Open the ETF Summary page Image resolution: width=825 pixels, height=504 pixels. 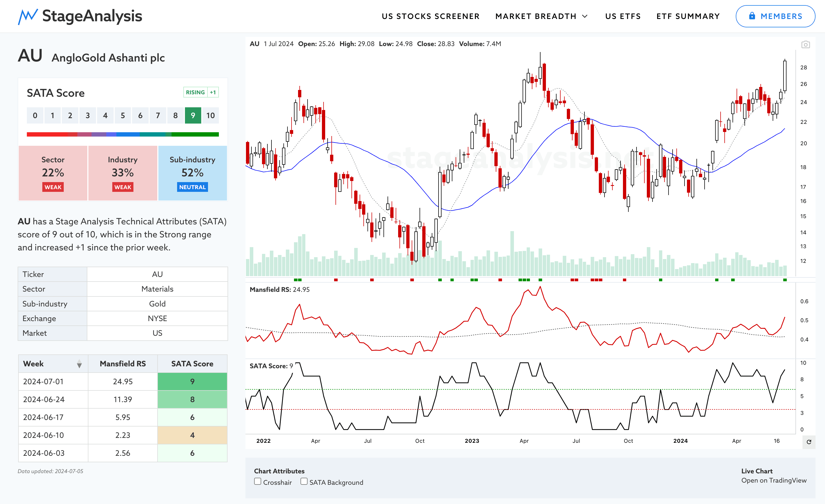pos(688,16)
